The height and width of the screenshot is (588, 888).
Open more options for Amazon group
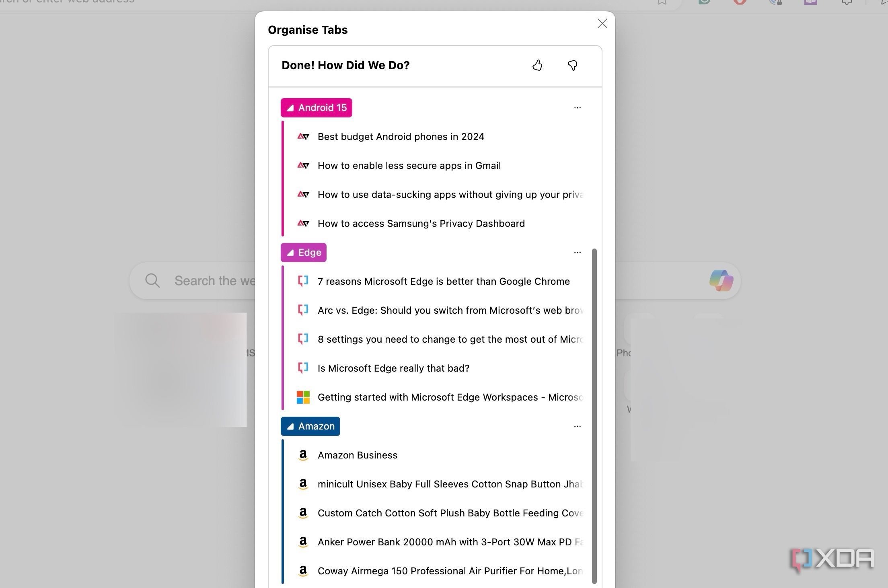point(577,426)
